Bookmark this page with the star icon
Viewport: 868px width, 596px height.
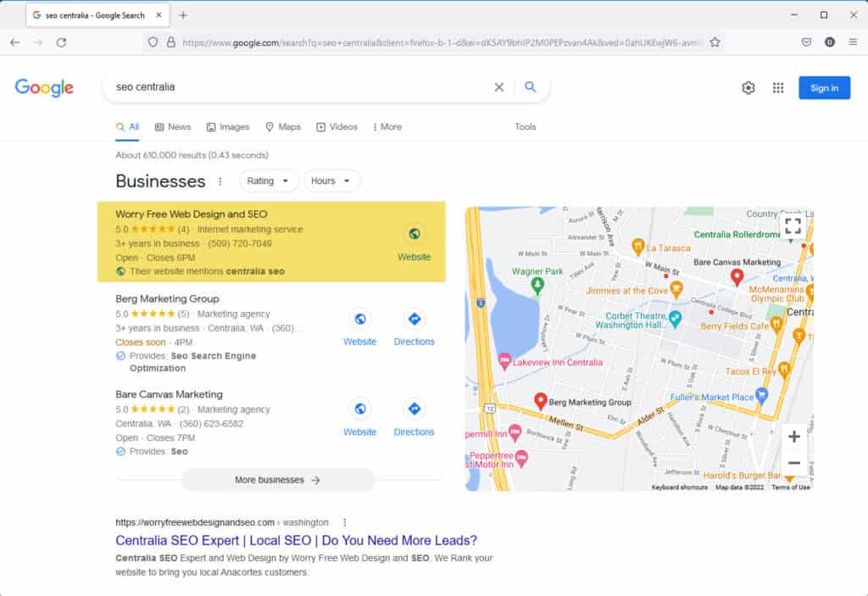(715, 42)
